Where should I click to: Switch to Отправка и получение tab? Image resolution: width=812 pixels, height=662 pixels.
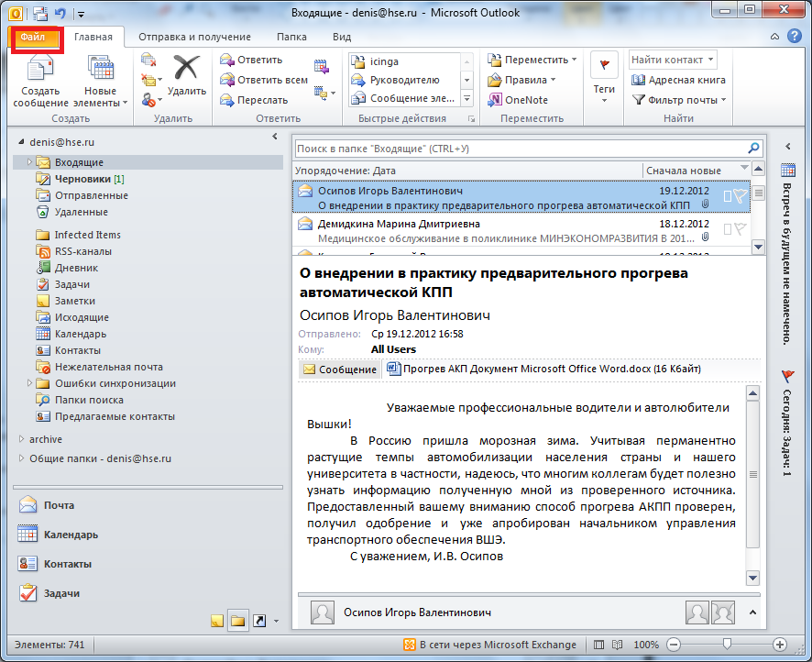click(194, 37)
